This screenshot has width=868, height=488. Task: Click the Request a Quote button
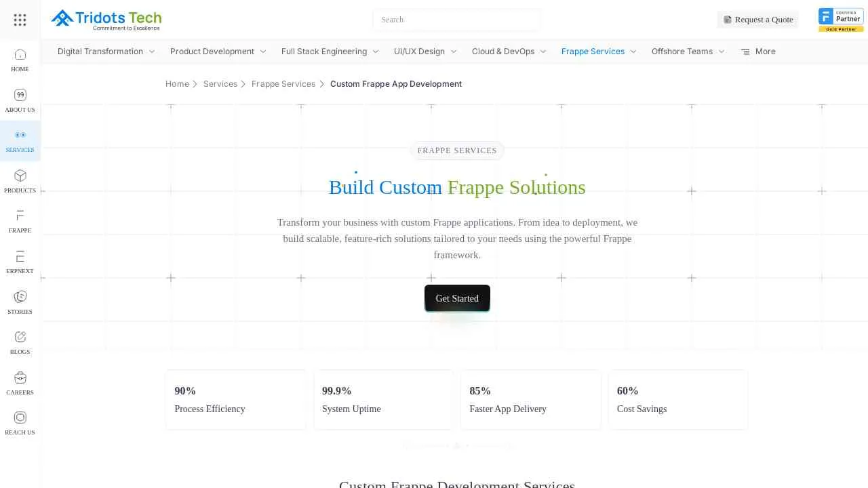pos(758,20)
